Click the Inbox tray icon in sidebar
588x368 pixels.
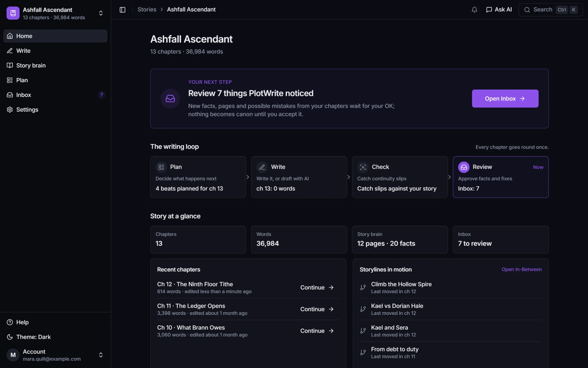(10, 95)
